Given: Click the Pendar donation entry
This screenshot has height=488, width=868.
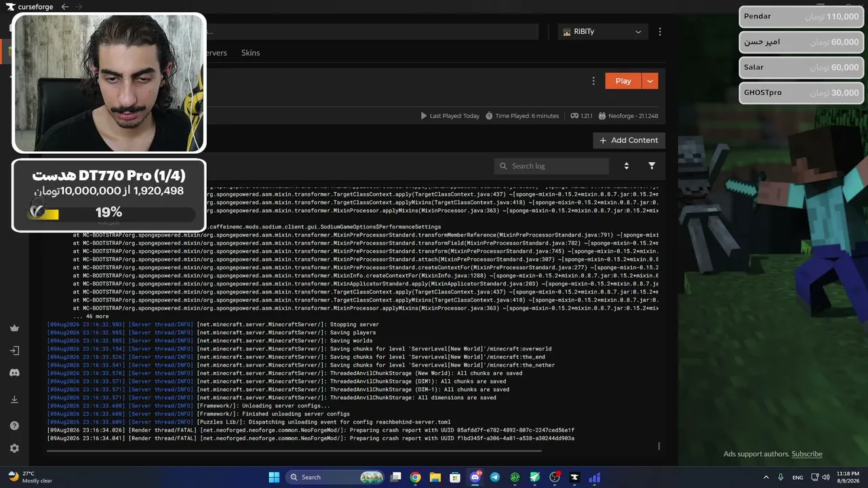Looking at the screenshot, I should [x=802, y=17].
